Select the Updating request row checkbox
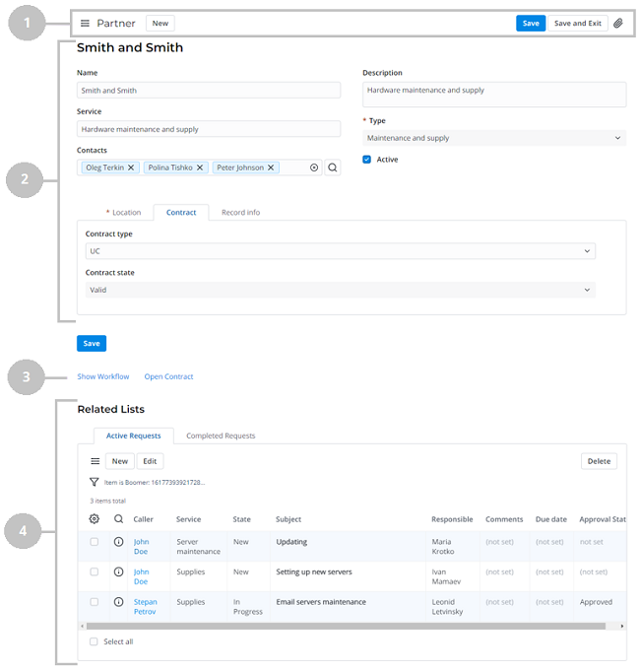 95,542
